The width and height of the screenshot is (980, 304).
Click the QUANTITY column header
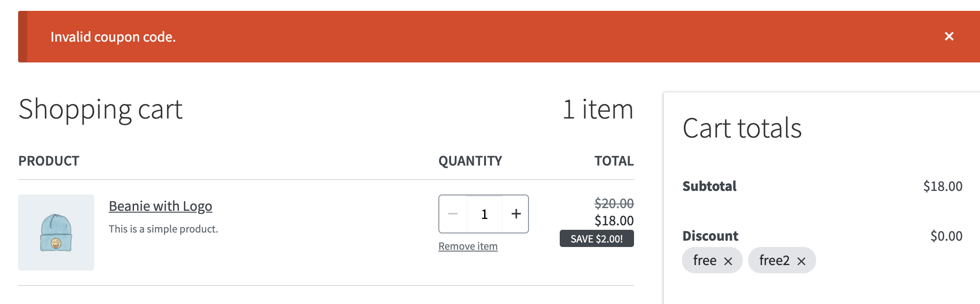click(470, 161)
